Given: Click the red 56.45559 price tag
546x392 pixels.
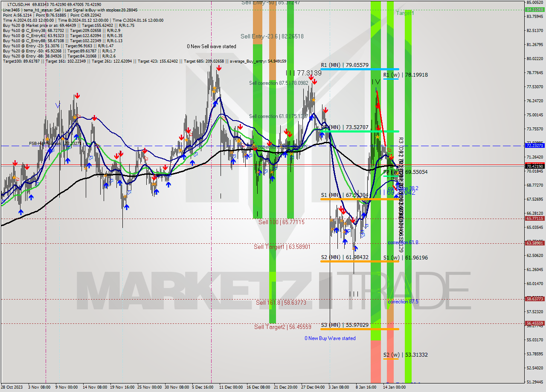Looking at the screenshot, I should tap(534, 323).
